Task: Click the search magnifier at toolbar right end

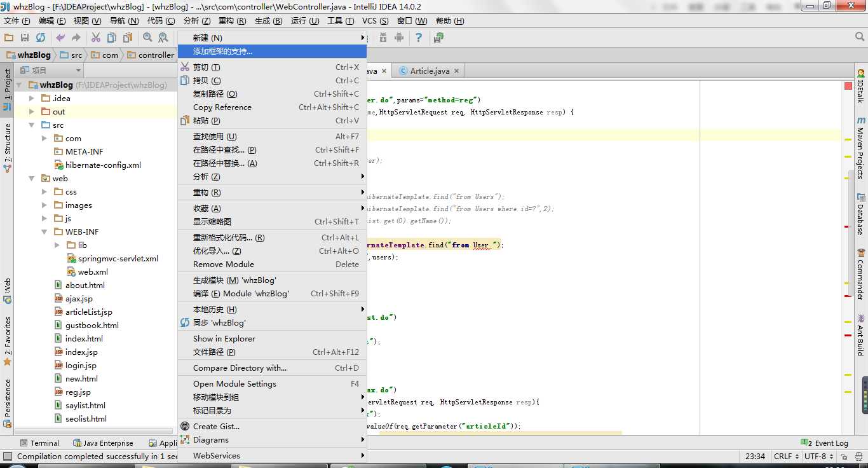Action: click(860, 38)
